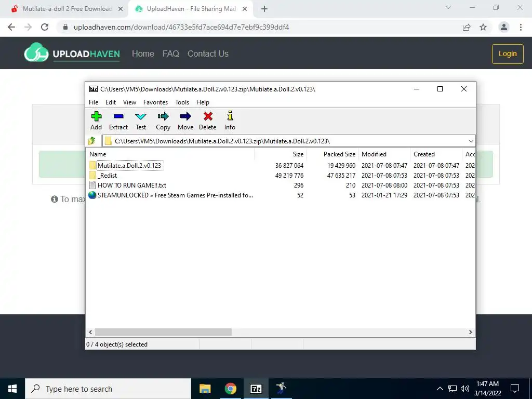Click the Windows search box
The image size is (532, 399).
click(x=108, y=389)
